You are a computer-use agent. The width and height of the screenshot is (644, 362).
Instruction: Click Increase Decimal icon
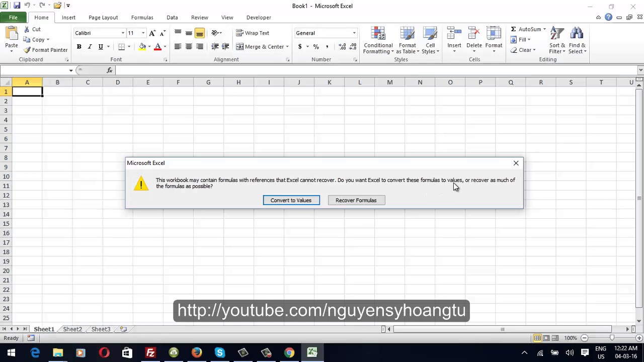342,47
